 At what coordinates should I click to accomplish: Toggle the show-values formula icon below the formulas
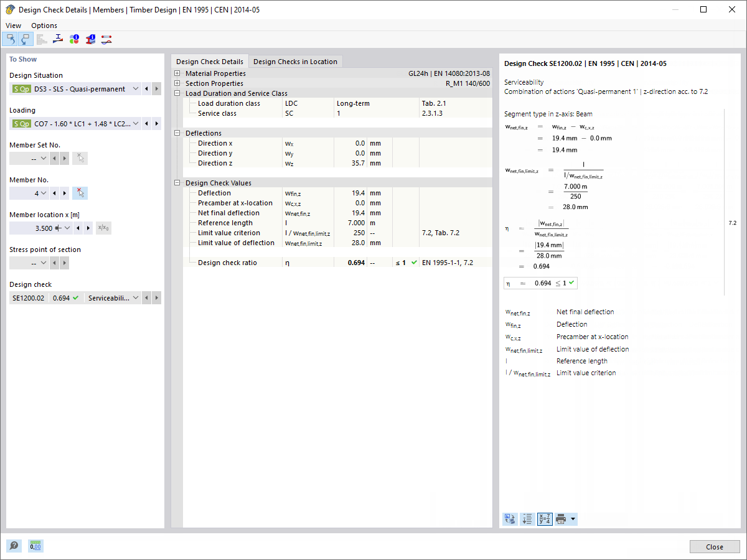click(x=544, y=518)
